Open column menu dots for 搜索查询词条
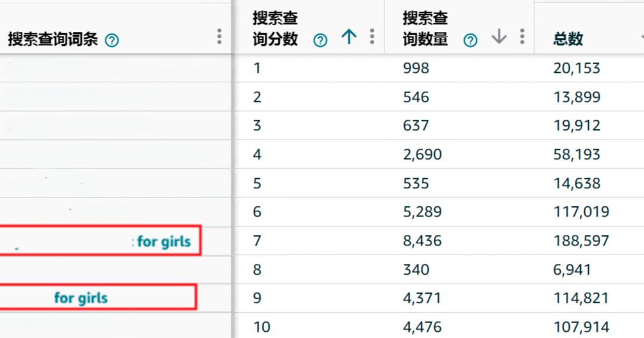Viewport: 644px width, 338px height. point(219,36)
